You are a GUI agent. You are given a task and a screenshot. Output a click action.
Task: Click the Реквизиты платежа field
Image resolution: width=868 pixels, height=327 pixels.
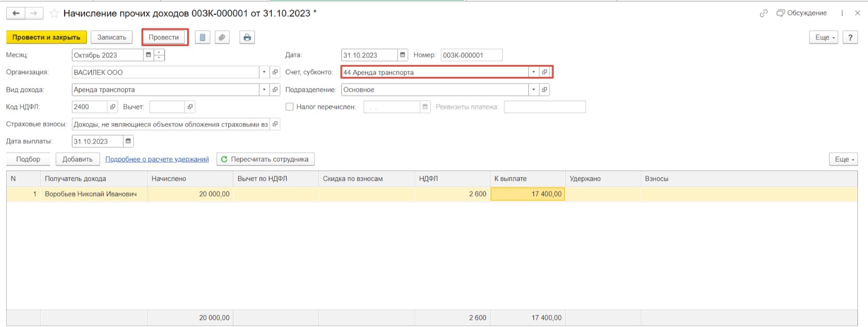pos(545,107)
